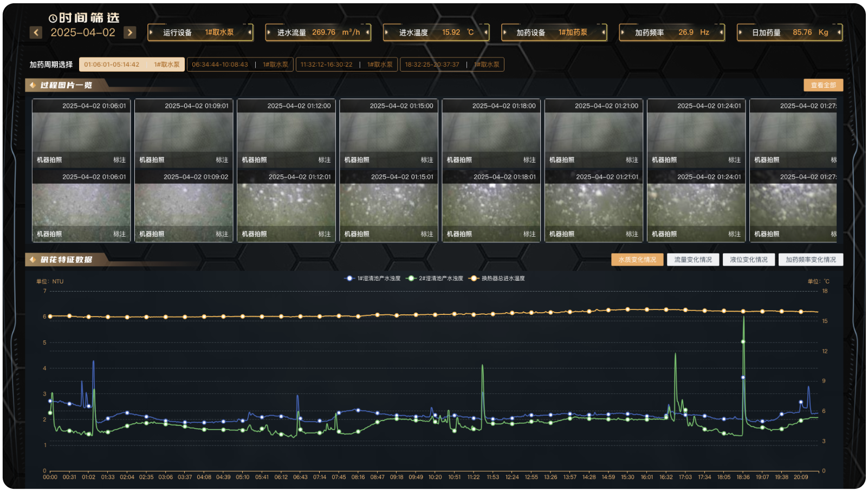Viewport: 868px width, 491px height.
Task: Open the photo taken at 01:15:01
Action: coord(388,205)
